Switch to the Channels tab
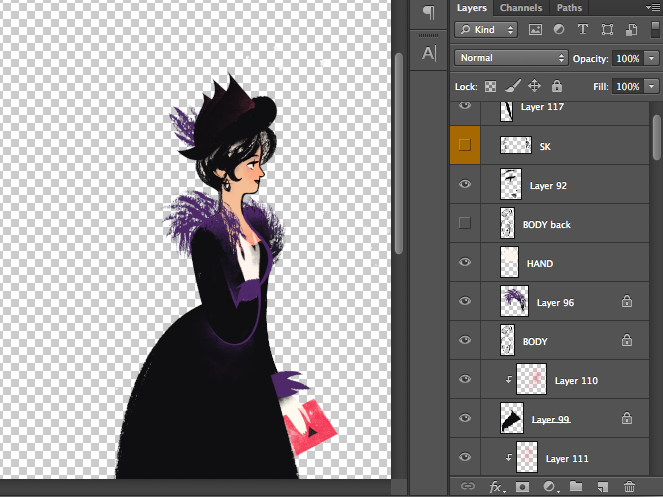The image size is (663, 497). 521,8
